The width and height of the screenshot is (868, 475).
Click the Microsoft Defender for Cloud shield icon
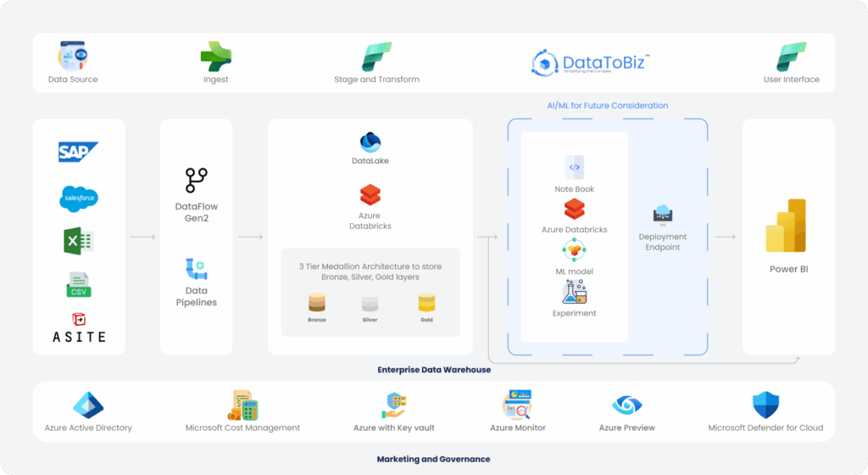[x=765, y=405]
